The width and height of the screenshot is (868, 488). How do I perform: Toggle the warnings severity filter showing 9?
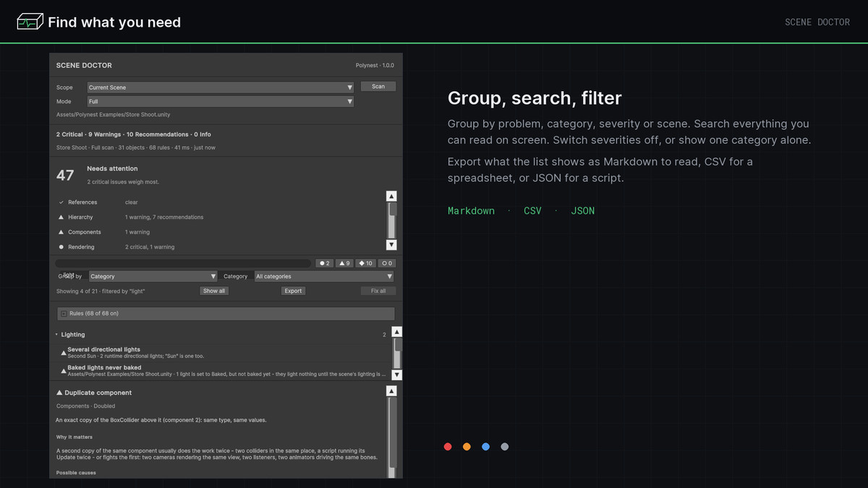tap(345, 263)
